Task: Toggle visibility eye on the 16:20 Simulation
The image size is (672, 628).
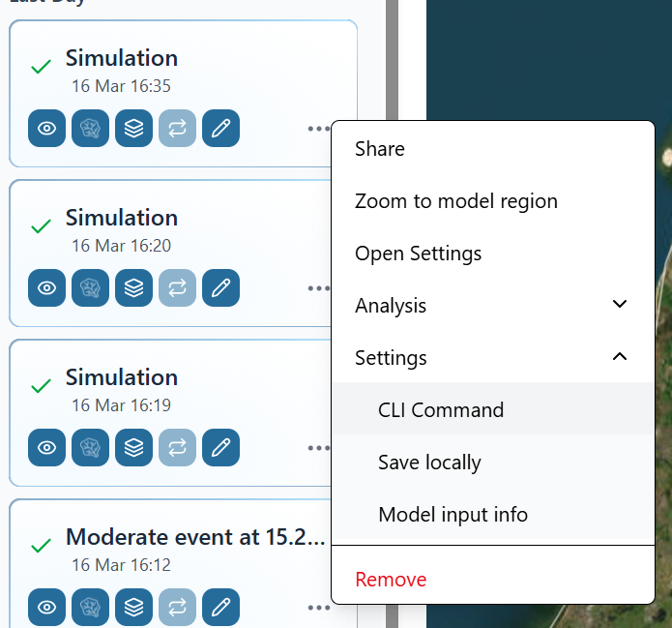Action: click(46, 288)
